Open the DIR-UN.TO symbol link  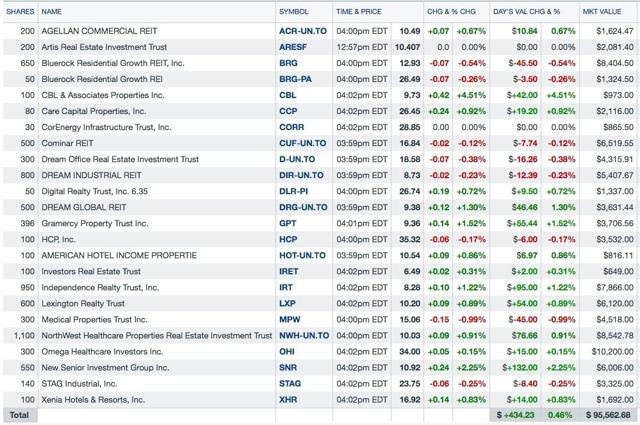click(301, 175)
